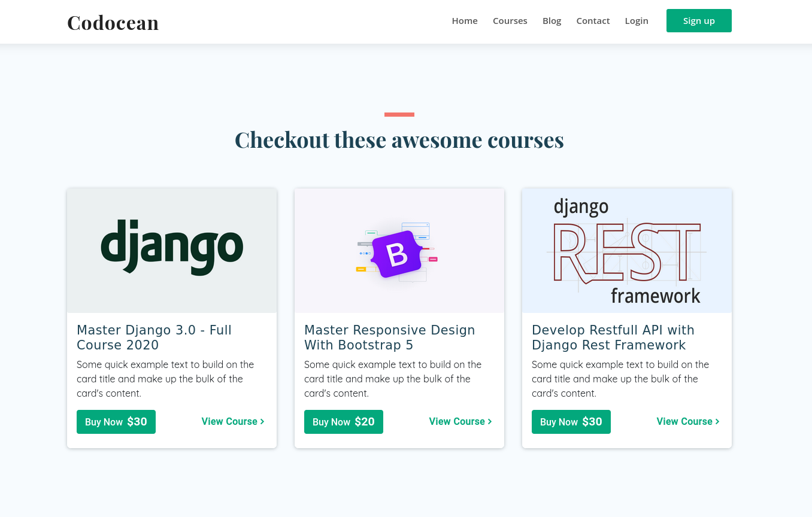This screenshot has width=812, height=517.
Task: View Course for Django Rest Framework
Action: click(688, 421)
